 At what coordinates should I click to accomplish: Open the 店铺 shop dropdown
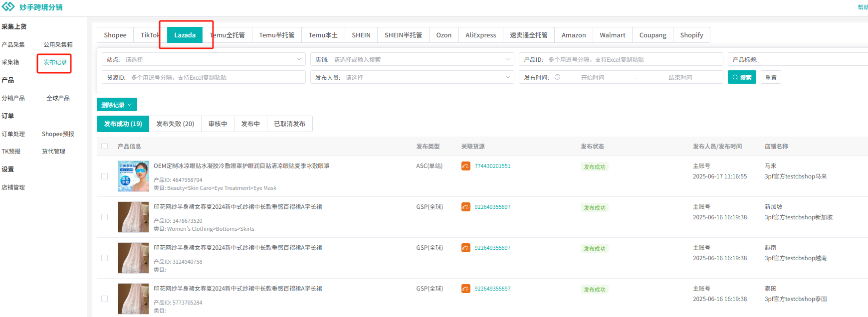tap(412, 59)
